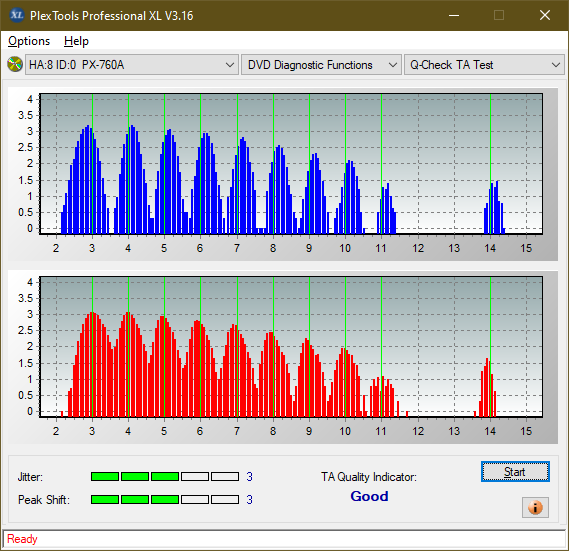Click the blue histogram upper chart
The width and height of the screenshot is (569, 551).
pos(291,164)
